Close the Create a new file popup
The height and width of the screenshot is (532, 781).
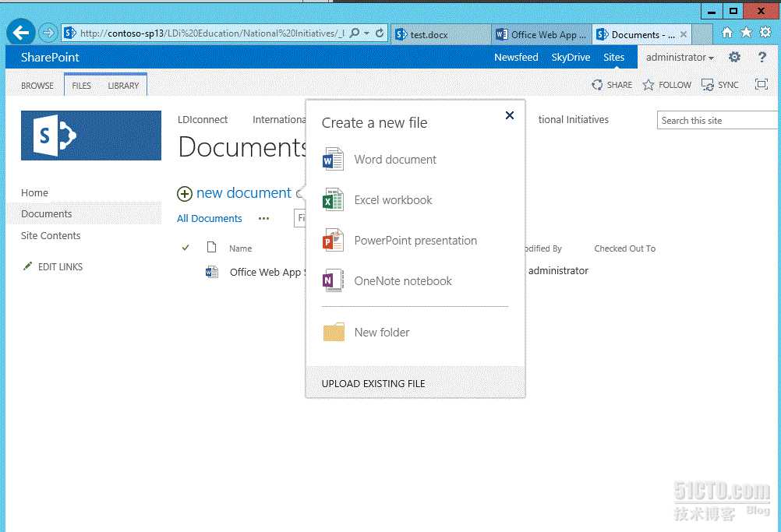tap(510, 115)
